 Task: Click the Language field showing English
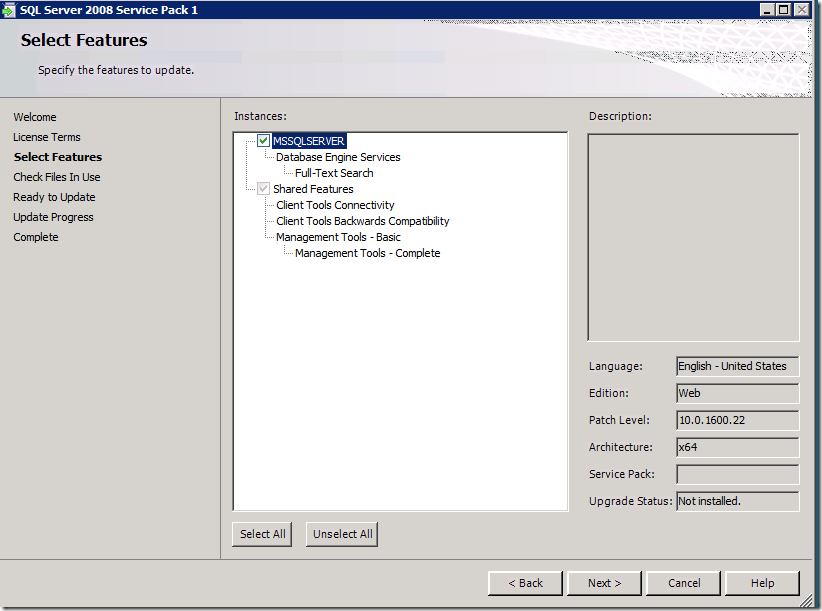(x=738, y=366)
